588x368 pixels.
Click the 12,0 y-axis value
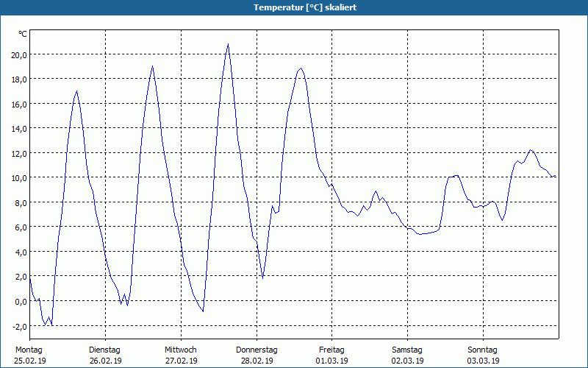pos(19,154)
